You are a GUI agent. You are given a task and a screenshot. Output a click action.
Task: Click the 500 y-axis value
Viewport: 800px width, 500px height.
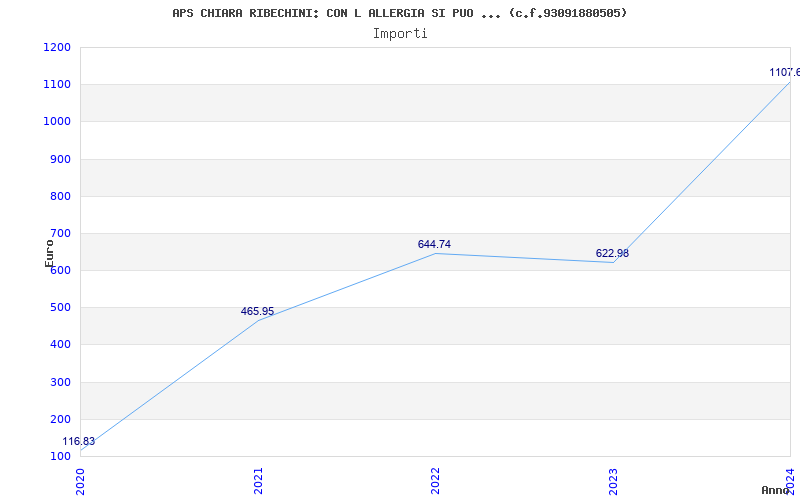60,308
